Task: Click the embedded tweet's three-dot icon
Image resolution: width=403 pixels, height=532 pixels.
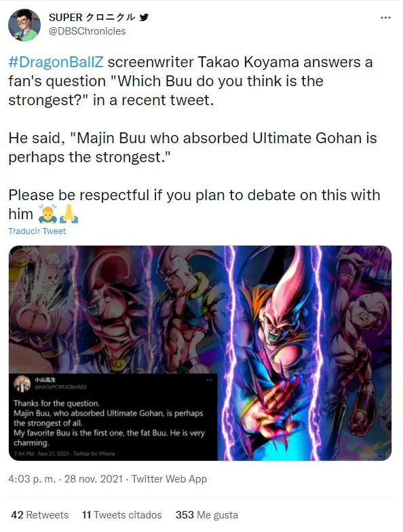Action: coord(210,380)
